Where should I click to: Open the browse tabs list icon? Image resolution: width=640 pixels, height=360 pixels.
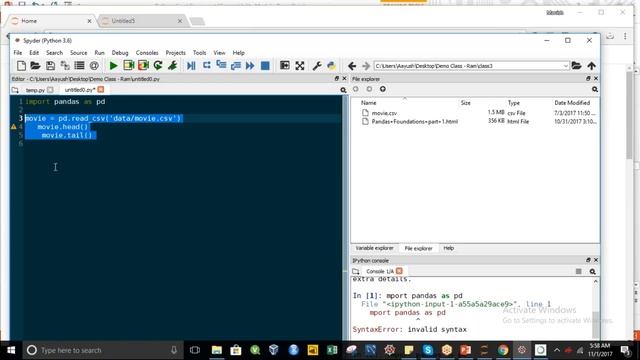pos(79,65)
